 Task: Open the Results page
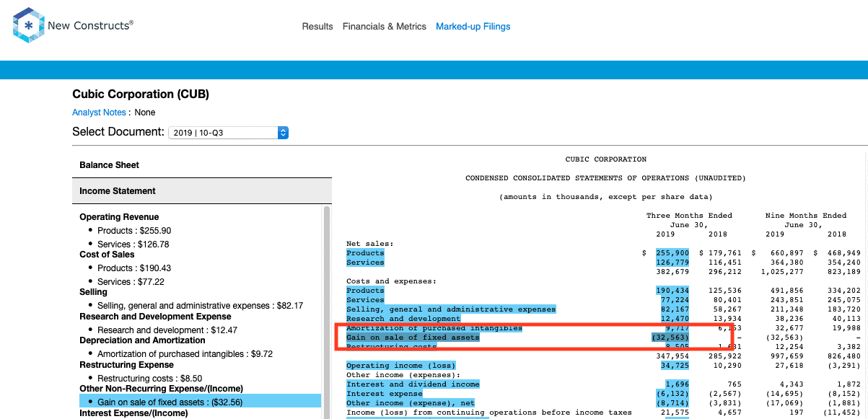click(317, 27)
